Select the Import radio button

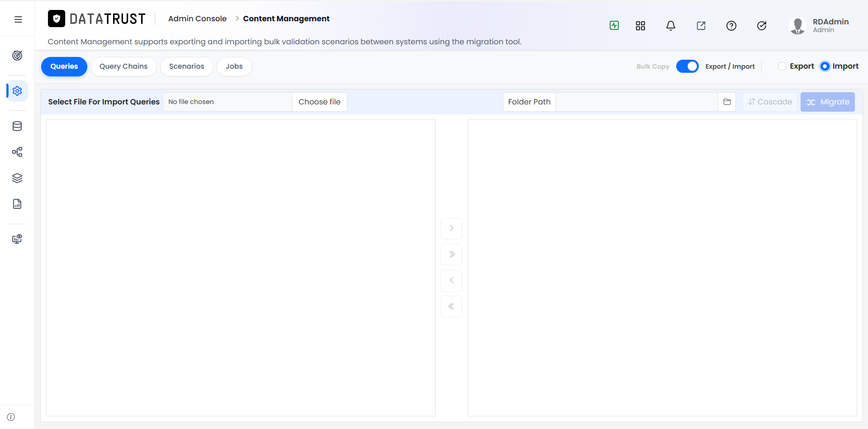[x=825, y=66]
